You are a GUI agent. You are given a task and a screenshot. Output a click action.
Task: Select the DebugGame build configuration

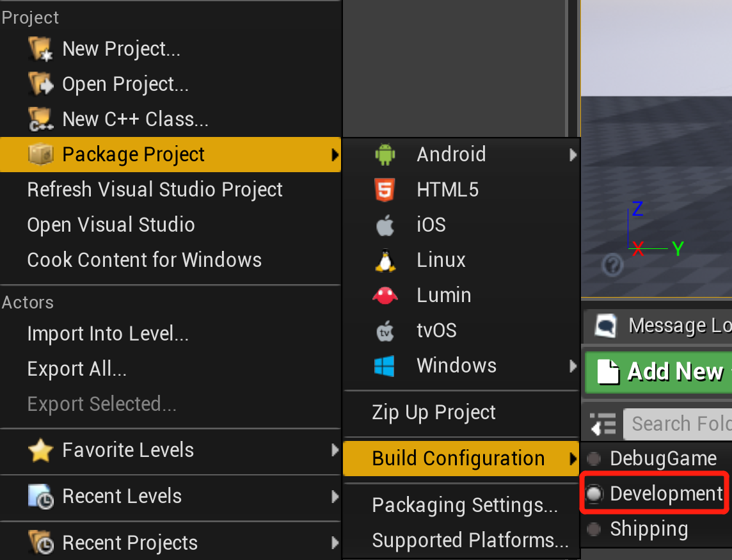(x=662, y=458)
